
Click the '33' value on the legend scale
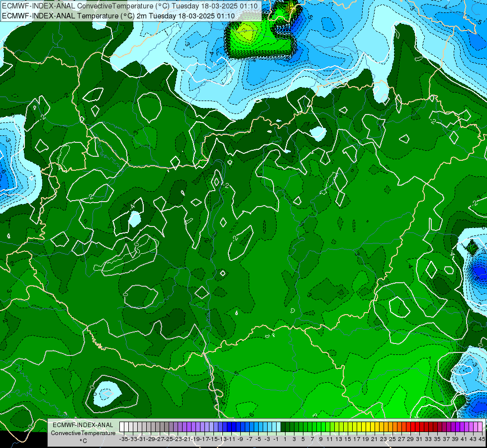pos(428,439)
